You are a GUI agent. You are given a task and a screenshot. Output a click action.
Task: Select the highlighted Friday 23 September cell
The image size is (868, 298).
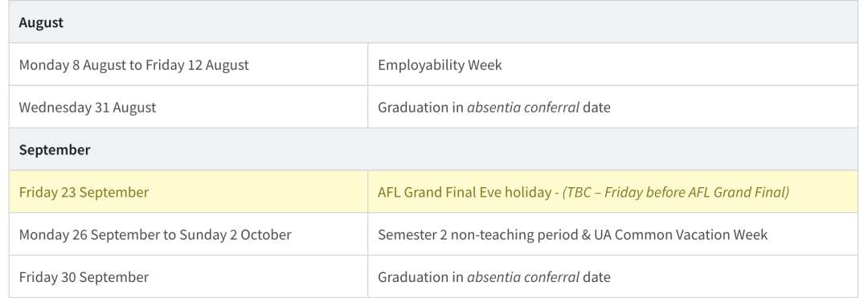click(188, 192)
